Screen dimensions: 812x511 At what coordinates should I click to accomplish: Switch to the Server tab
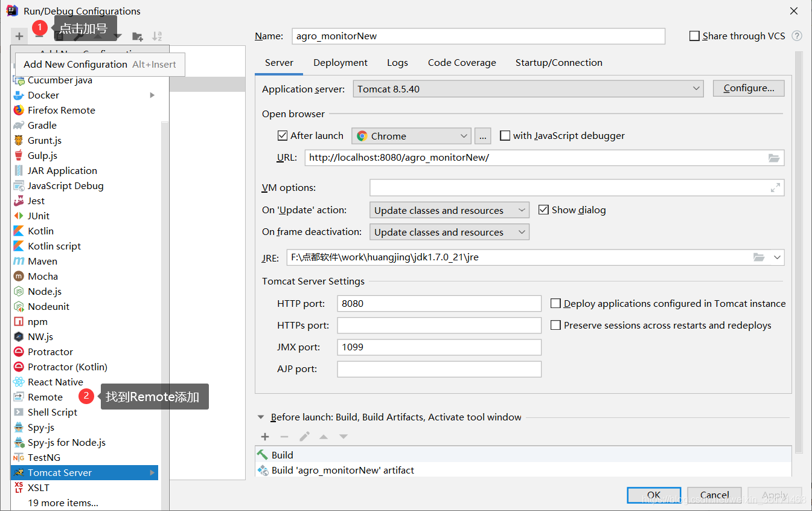pyautogui.click(x=279, y=63)
